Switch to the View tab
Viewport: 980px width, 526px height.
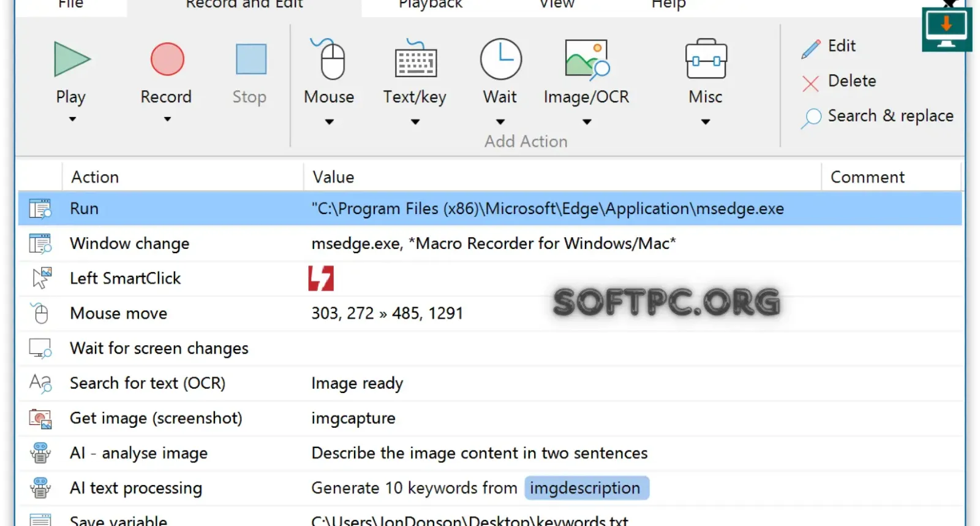click(557, 5)
